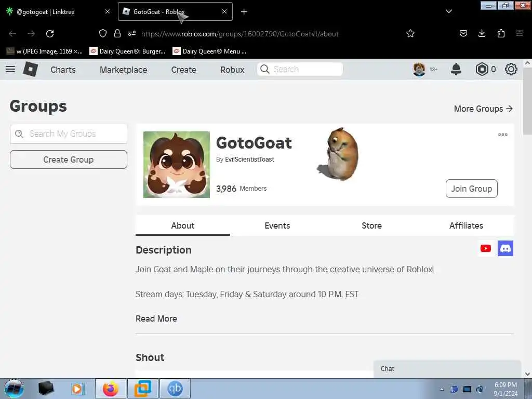Open Firefox from the taskbar
The height and width of the screenshot is (399, 532).
(x=111, y=389)
